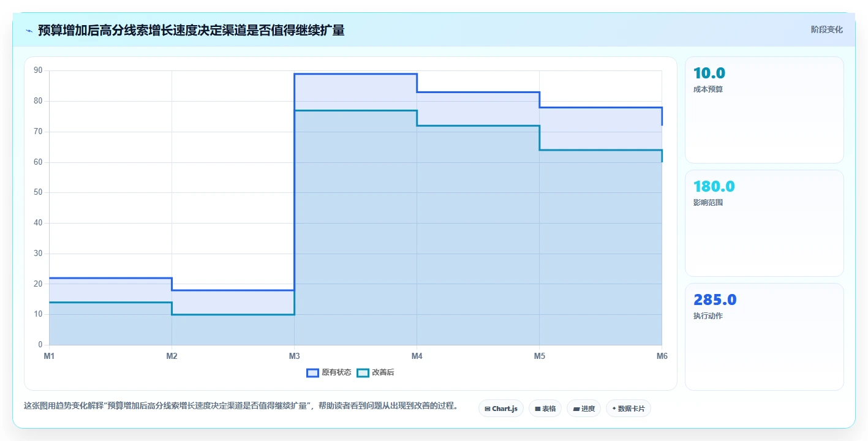Screen dimensions: 868x441
Task: Click the 50 value on y-axis
Action: [x=38, y=192]
